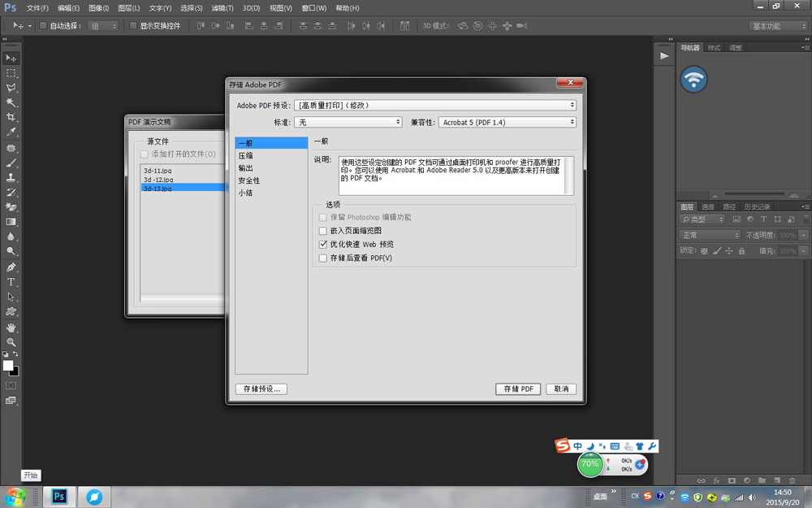Pick the Lasso tool
812x508 pixels.
pos(11,88)
